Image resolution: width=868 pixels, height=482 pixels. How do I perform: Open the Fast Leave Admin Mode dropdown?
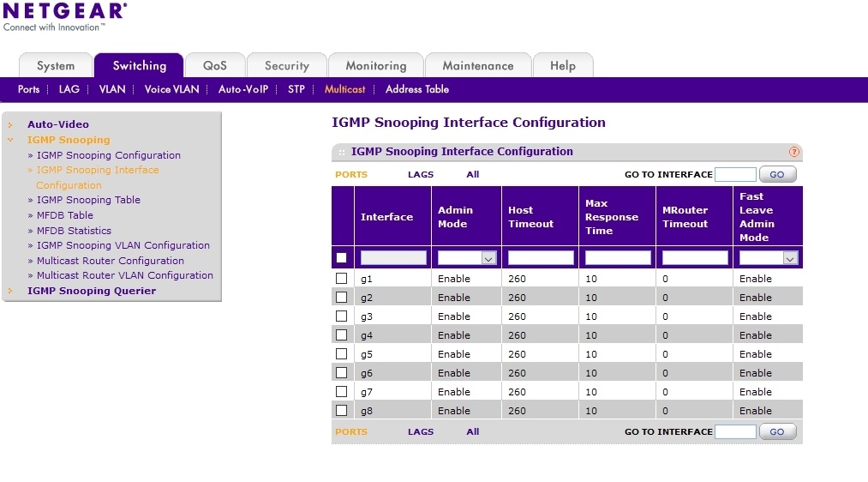click(x=769, y=257)
